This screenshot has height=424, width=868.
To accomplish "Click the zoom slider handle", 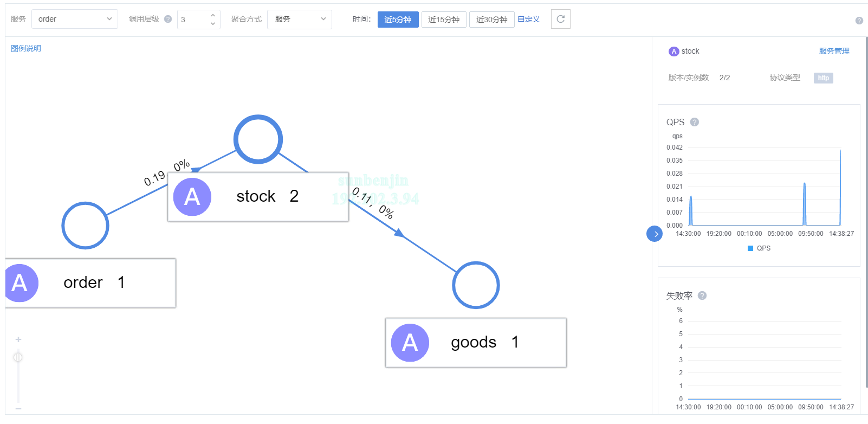I will tap(18, 357).
